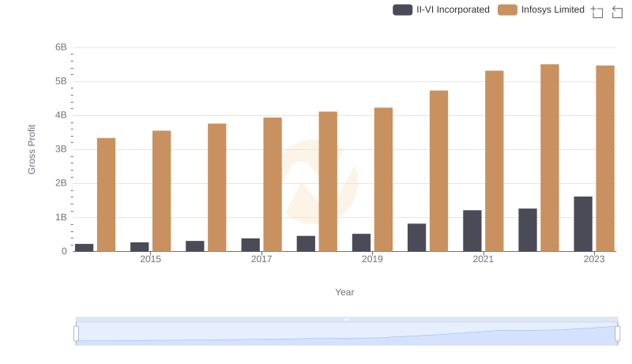Click the small grip at range slider top
632x364 pixels.
point(347,319)
